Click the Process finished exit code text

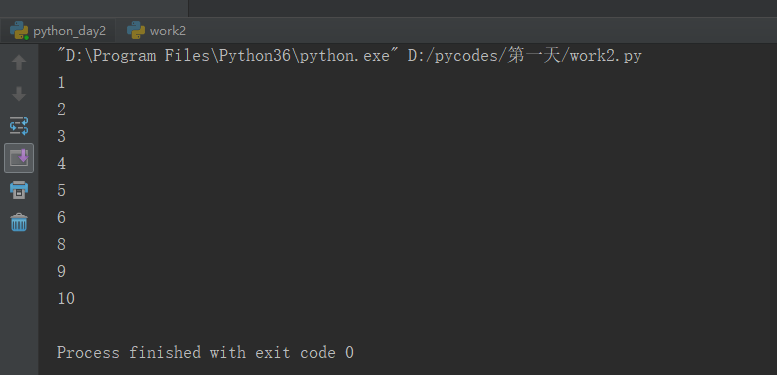[205, 353]
